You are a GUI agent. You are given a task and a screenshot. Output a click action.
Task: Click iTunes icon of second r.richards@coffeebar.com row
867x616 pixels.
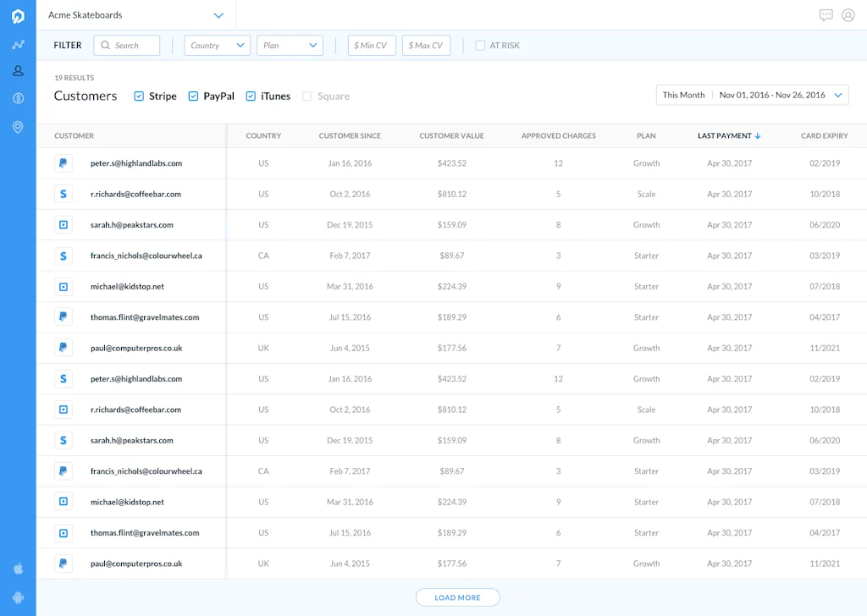[63, 410]
